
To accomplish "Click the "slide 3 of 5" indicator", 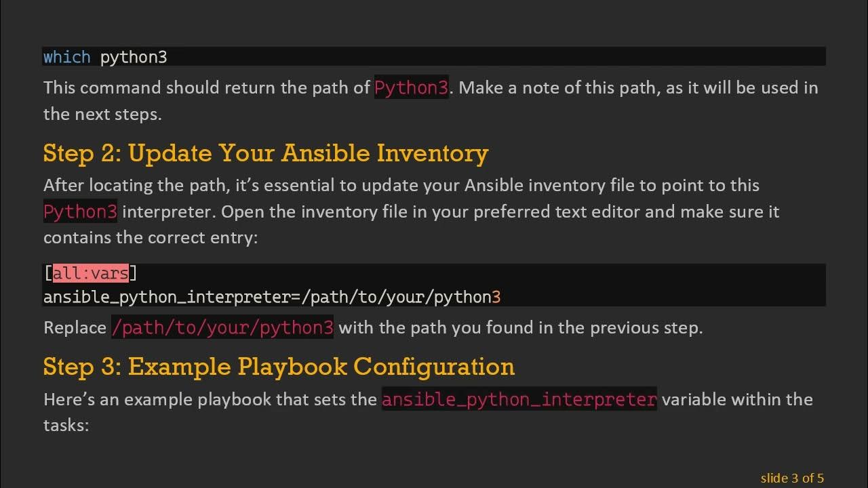I will [792, 479].
